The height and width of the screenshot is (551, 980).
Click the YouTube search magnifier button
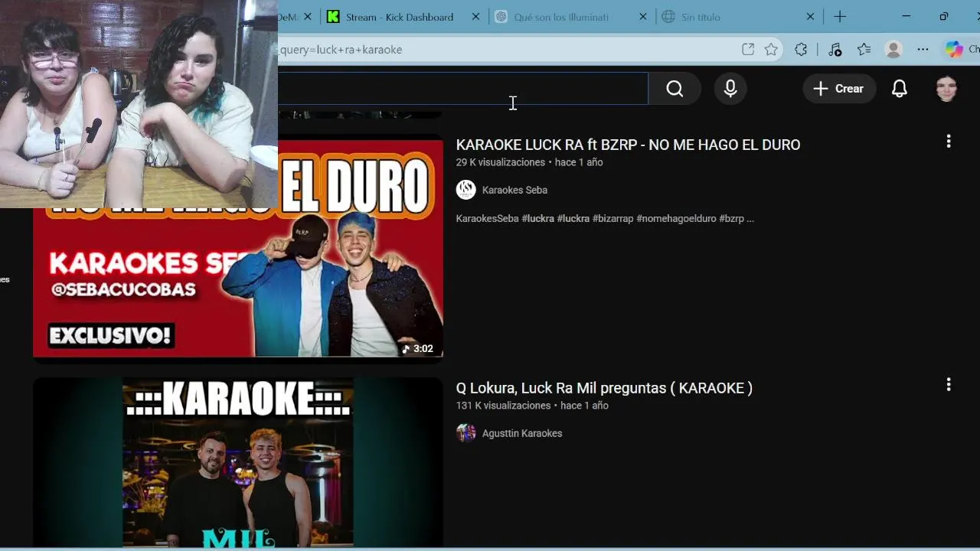point(675,89)
